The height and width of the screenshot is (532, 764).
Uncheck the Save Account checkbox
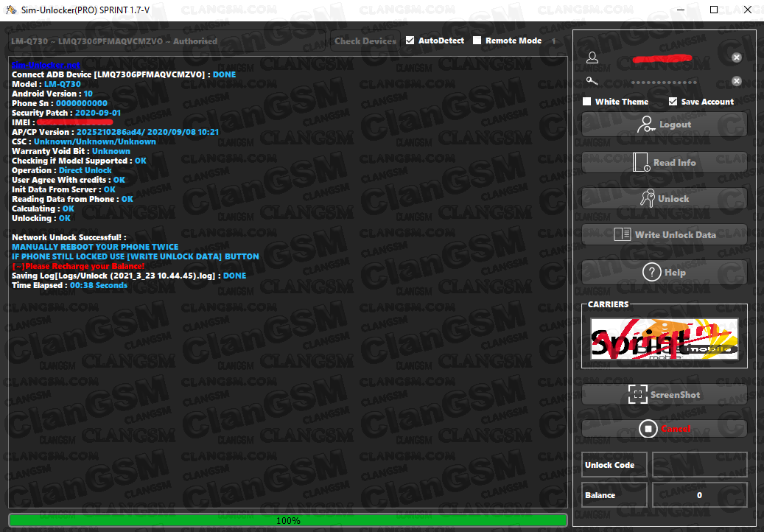(x=673, y=102)
